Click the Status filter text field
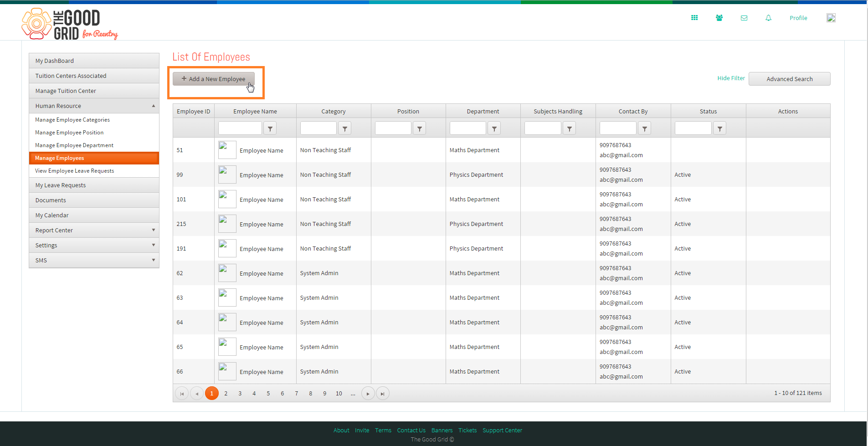Screen dimensions: 868x446 (x=693, y=128)
